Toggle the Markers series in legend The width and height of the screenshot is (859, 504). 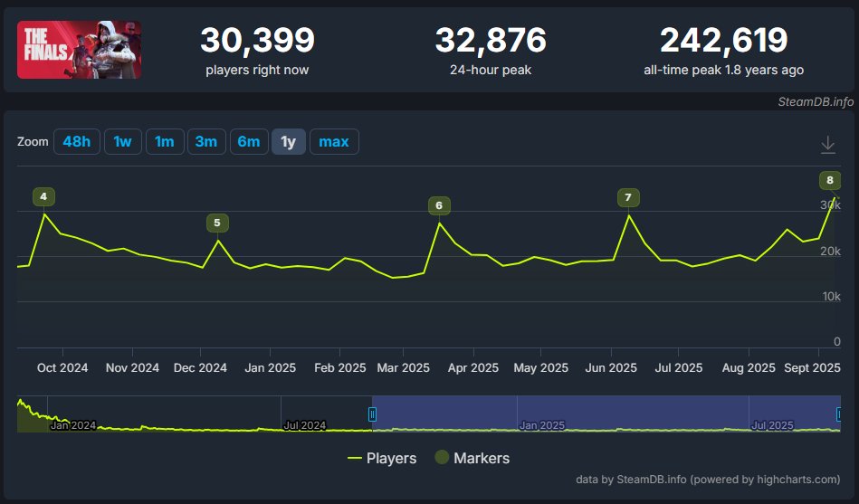click(472, 458)
